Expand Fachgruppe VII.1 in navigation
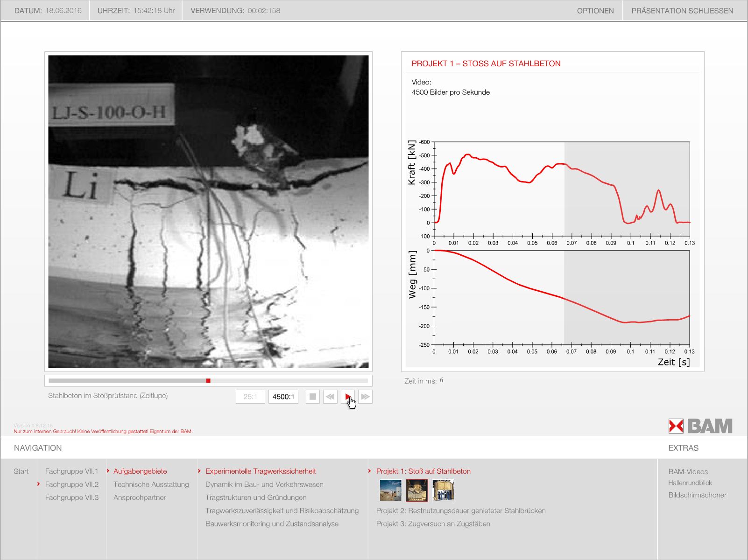 (72, 471)
